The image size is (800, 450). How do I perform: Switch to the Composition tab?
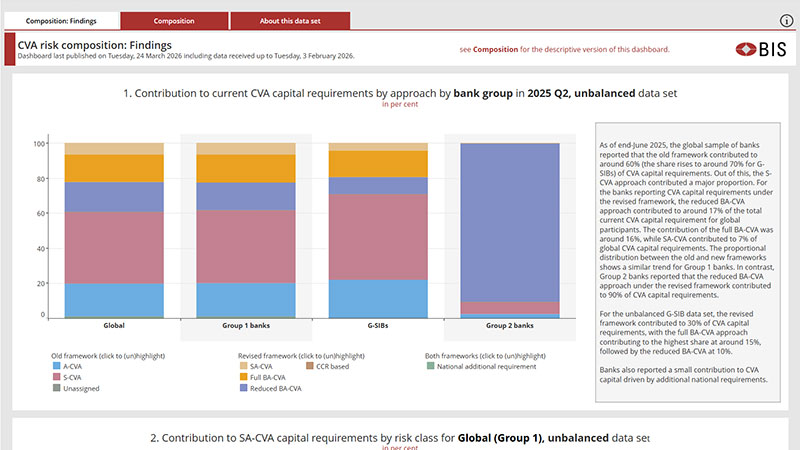click(x=174, y=21)
